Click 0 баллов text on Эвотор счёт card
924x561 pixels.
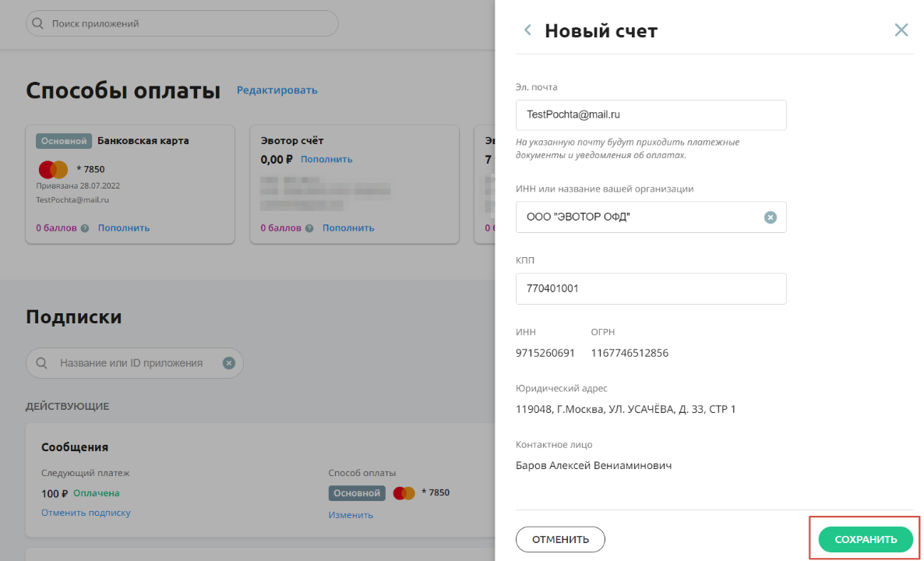click(x=281, y=228)
